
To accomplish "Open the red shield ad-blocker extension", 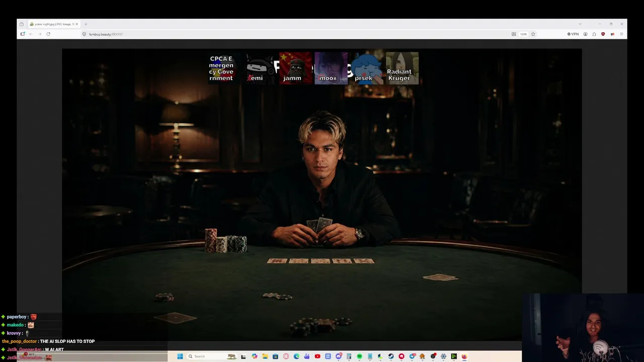I will 603,34.
